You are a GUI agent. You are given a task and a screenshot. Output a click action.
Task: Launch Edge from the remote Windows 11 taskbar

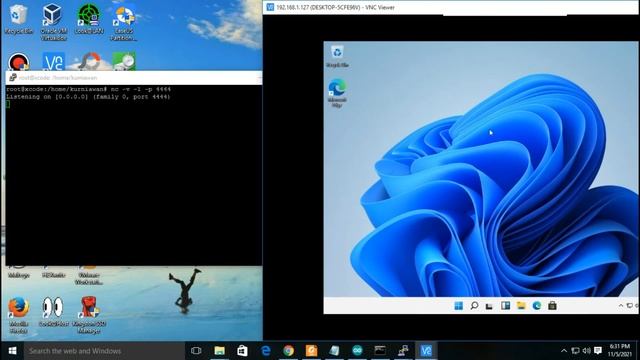(x=536, y=306)
